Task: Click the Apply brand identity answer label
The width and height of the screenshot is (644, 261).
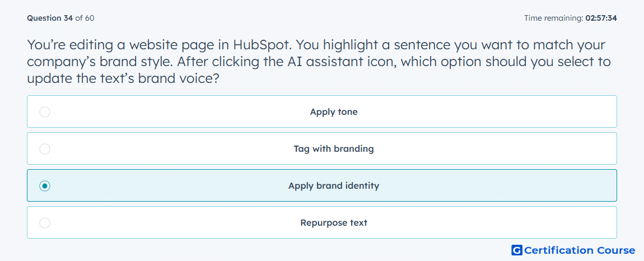Action: (334, 186)
